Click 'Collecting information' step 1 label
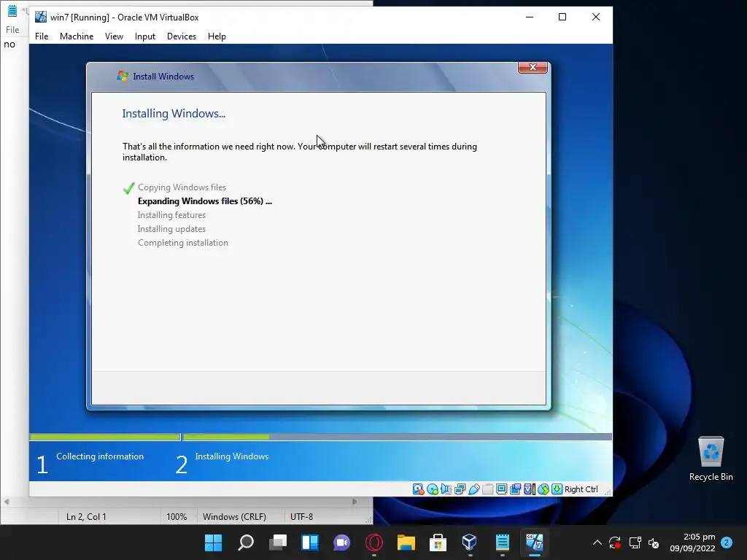 point(100,456)
